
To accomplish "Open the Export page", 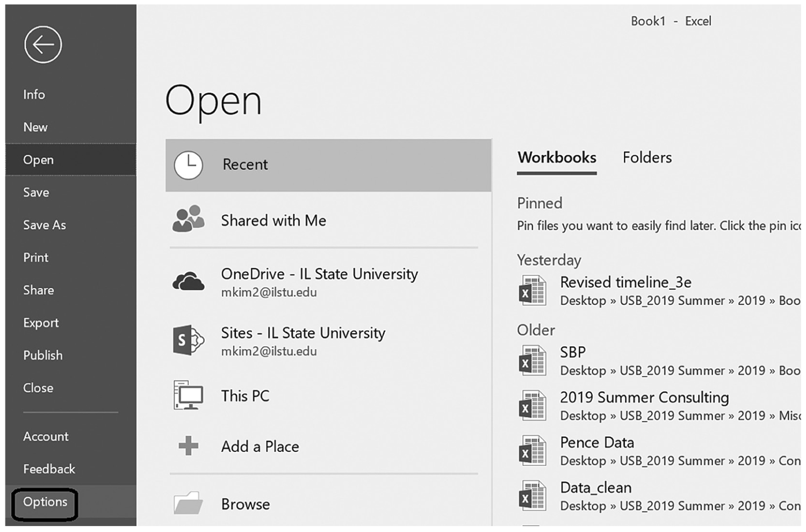I will 70,323.
